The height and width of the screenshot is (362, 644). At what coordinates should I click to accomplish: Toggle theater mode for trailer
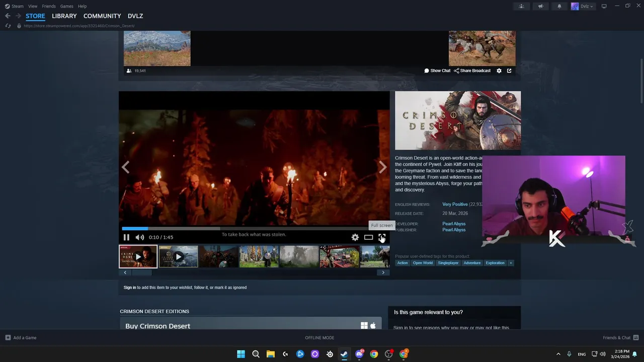click(368, 237)
